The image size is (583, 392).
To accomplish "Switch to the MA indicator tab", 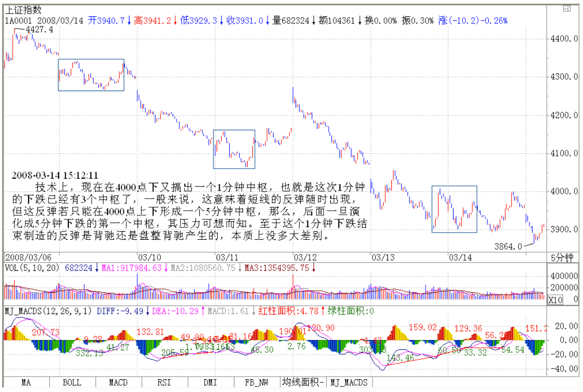I will 26,382.
